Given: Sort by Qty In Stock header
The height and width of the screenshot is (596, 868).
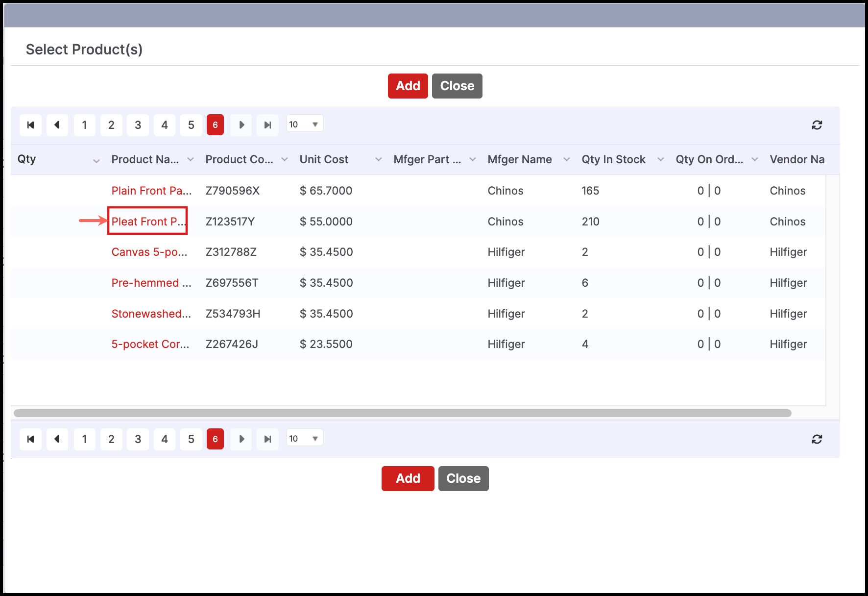Looking at the screenshot, I should pos(613,159).
